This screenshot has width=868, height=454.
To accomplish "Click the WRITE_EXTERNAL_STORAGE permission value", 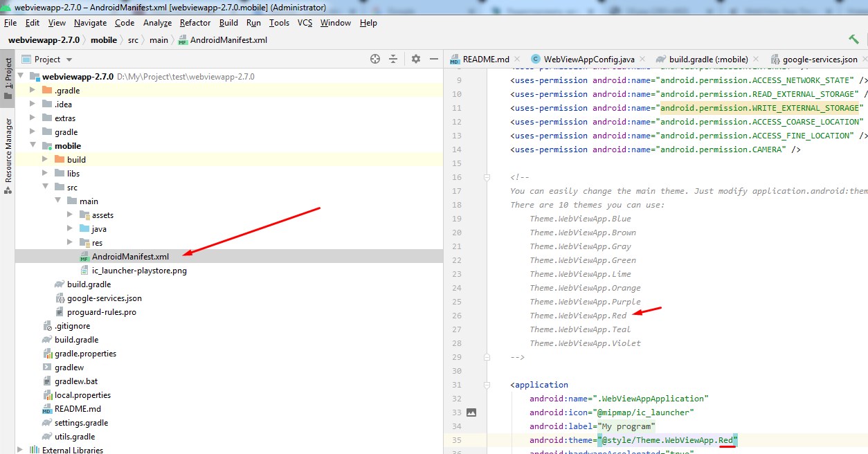I will pos(760,108).
